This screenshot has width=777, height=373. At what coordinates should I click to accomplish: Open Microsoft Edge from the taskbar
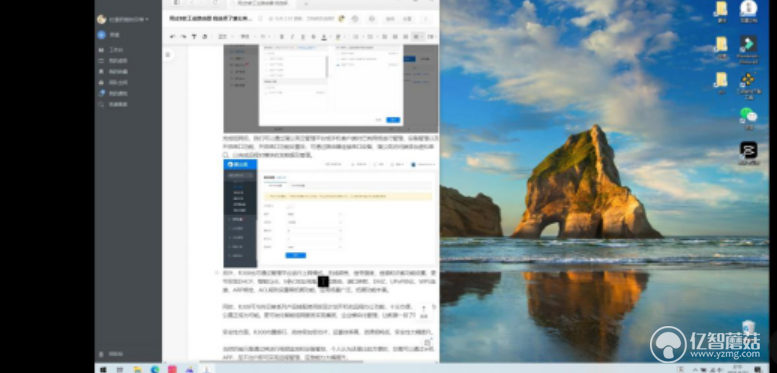[x=155, y=370]
